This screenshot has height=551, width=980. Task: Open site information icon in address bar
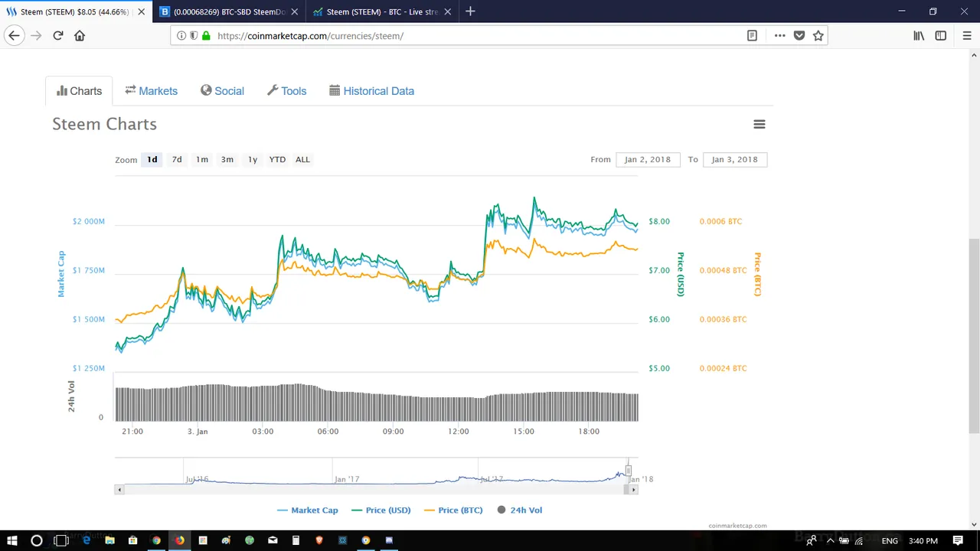click(181, 35)
